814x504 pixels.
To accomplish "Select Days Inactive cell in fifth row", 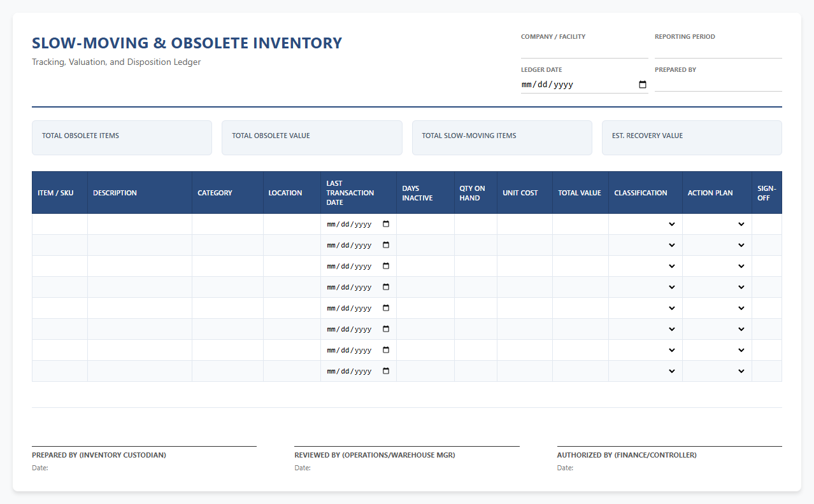I will [425, 308].
